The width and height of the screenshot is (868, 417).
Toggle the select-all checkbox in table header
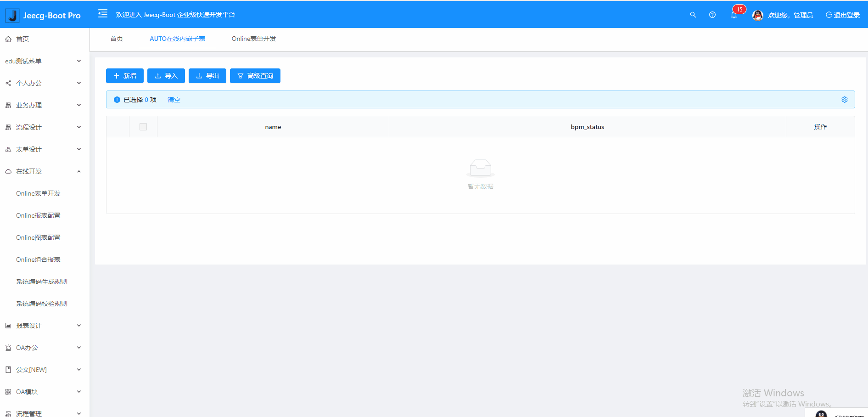[x=143, y=127]
